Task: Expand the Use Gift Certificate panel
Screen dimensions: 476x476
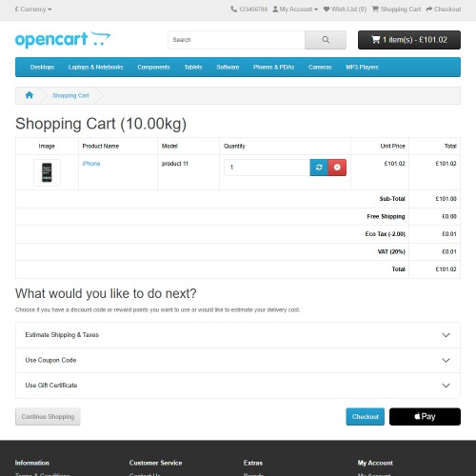Action: pos(238,386)
